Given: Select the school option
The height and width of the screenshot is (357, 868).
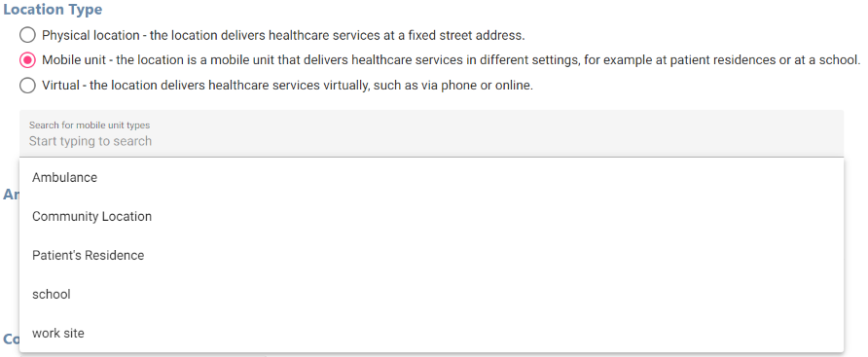Looking at the screenshot, I should (x=431, y=294).
